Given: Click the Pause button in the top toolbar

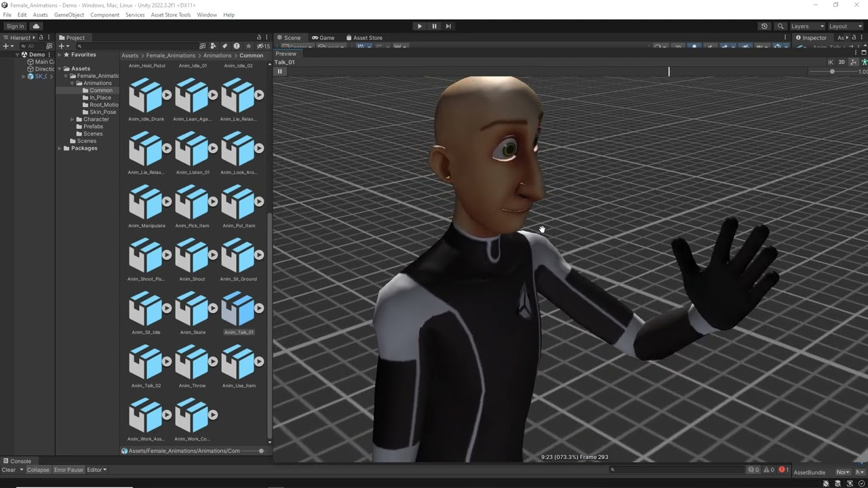Looking at the screenshot, I should [434, 26].
